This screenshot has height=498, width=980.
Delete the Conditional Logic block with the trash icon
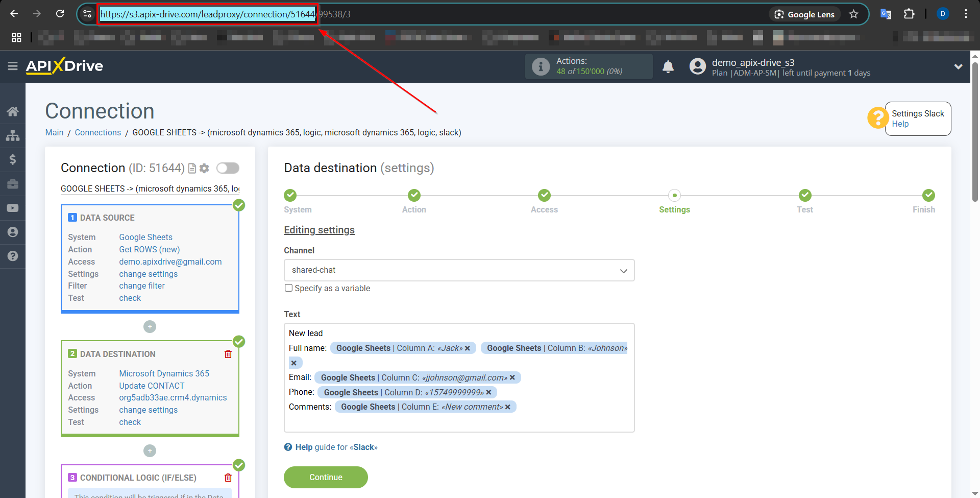(x=228, y=478)
